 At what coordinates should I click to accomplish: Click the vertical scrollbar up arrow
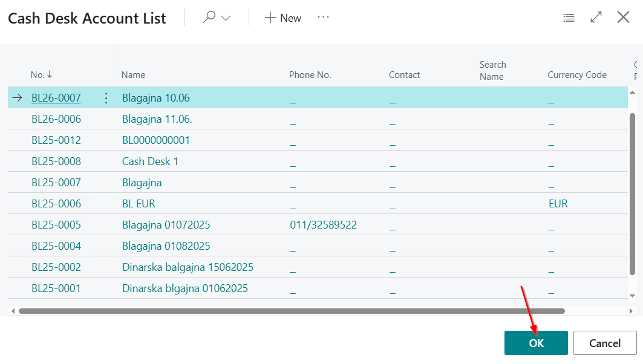[x=632, y=93]
